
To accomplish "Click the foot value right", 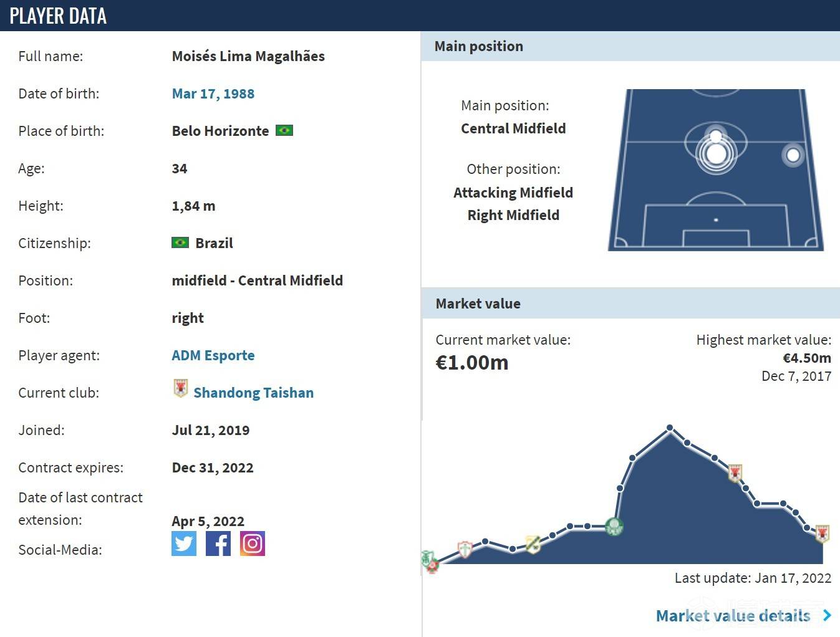I will point(188,318).
